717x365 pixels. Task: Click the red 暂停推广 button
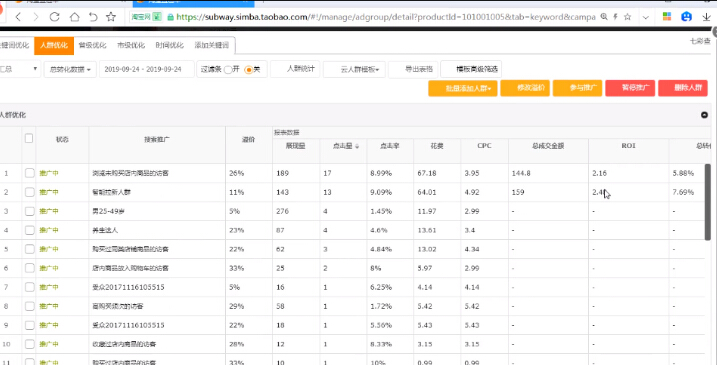pyautogui.click(x=630, y=88)
